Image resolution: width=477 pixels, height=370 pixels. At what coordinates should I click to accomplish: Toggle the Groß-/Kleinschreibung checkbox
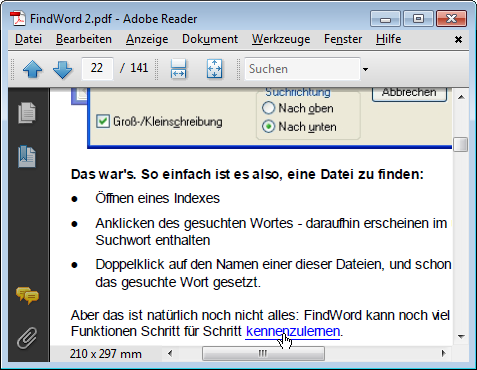click(103, 121)
